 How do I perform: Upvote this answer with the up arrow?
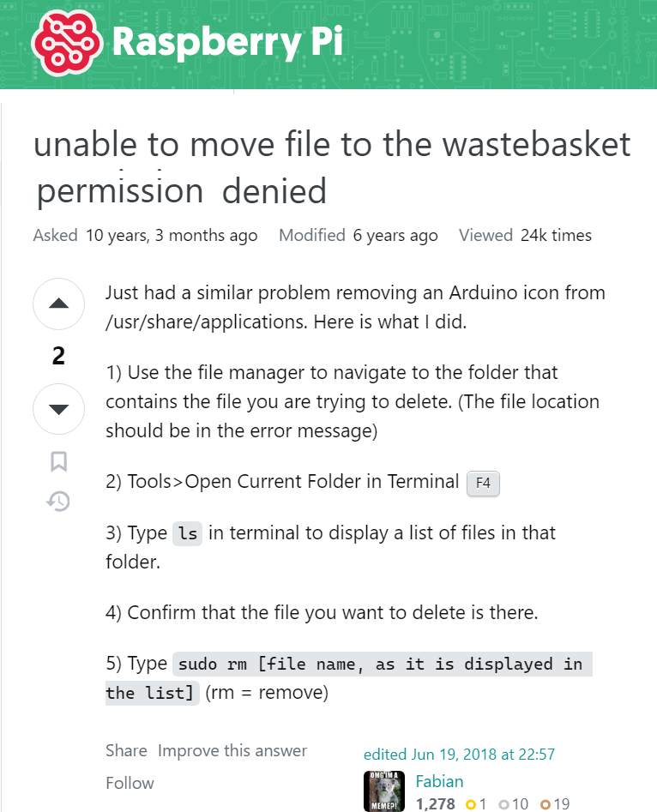tap(58, 304)
